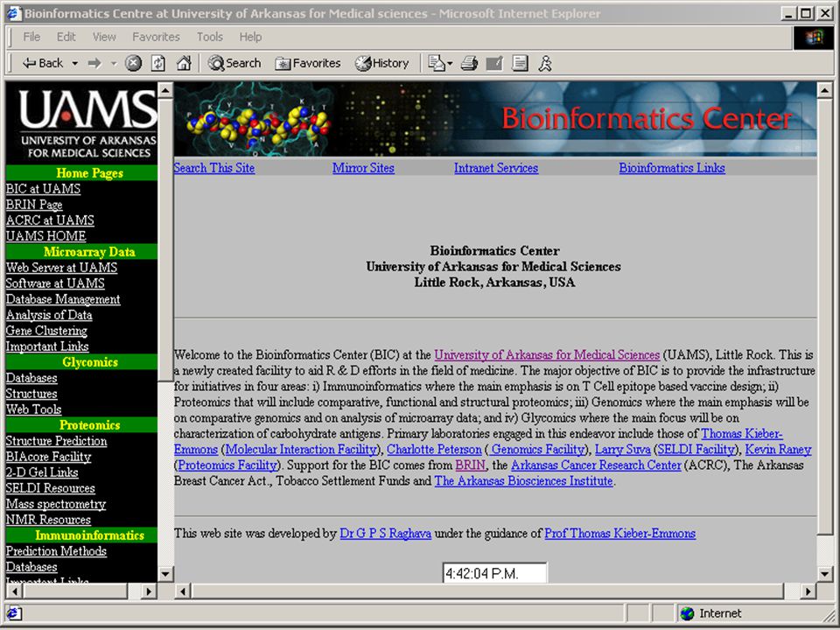Open the Mass spectrometry link

pos(56,504)
